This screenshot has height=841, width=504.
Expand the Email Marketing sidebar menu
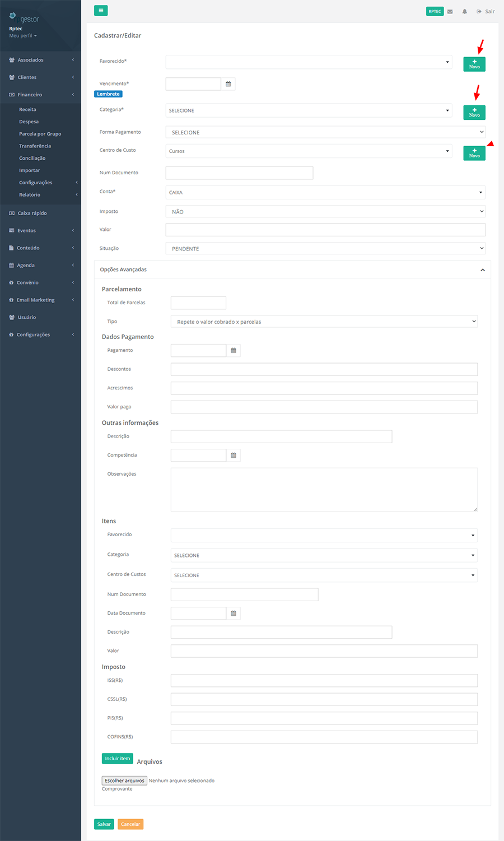tap(36, 300)
